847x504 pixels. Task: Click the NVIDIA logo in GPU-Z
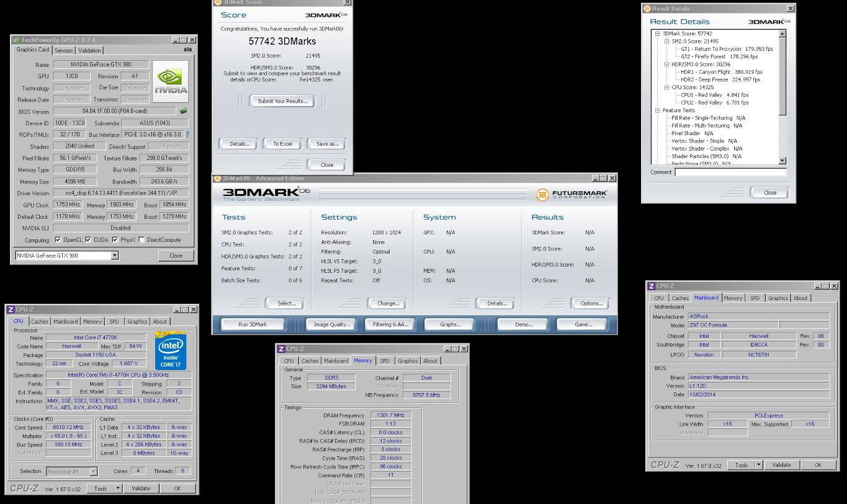click(x=170, y=81)
